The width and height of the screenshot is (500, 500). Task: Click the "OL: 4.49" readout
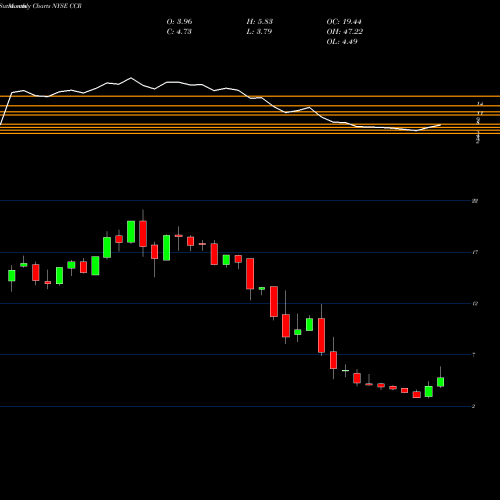pyautogui.click(x=342, y=42)
